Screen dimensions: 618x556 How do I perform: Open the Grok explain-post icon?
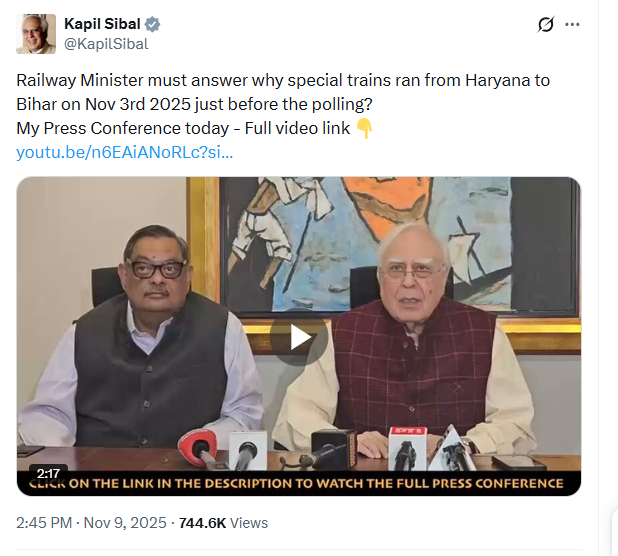pyautogui.click(x=546, y=25)
